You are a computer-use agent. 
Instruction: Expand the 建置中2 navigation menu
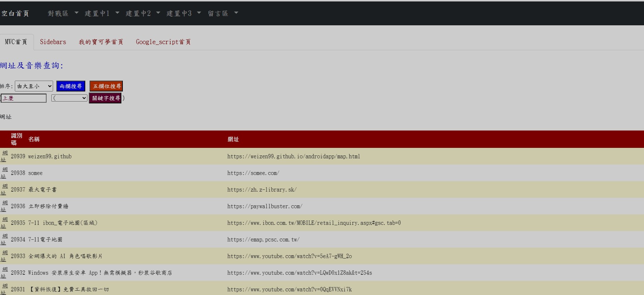[x=142, y=13]
